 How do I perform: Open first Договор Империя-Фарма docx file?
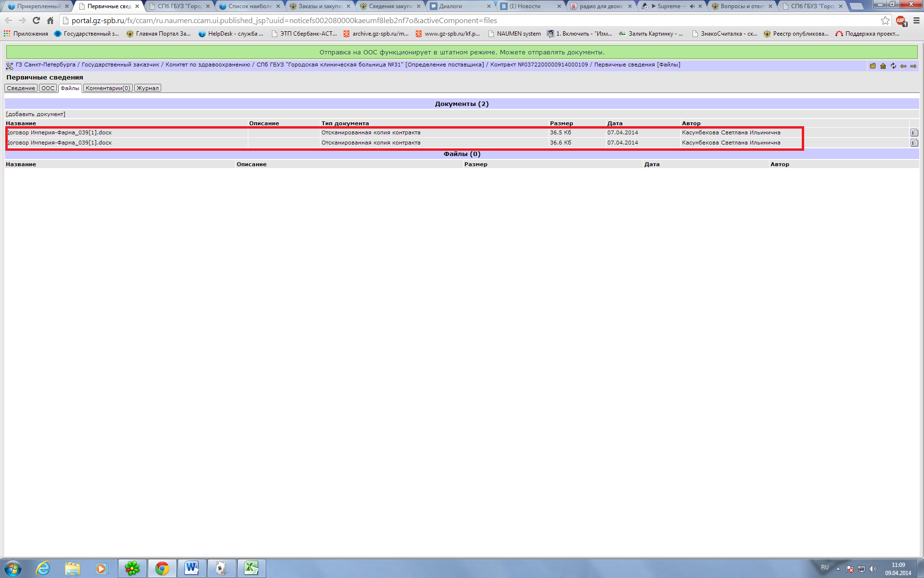coord(60,132)
